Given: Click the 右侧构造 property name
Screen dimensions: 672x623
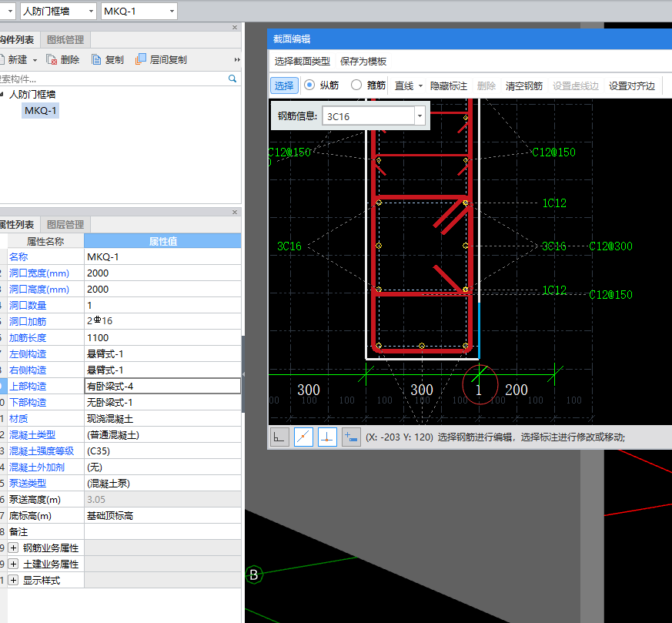Looking at the screenshot, I should point(28,370).
